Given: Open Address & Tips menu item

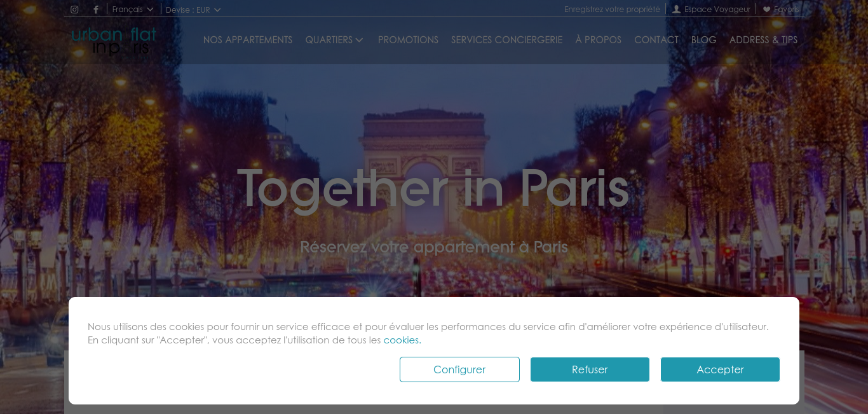Looking at the screenshot, I should point(763,40).
